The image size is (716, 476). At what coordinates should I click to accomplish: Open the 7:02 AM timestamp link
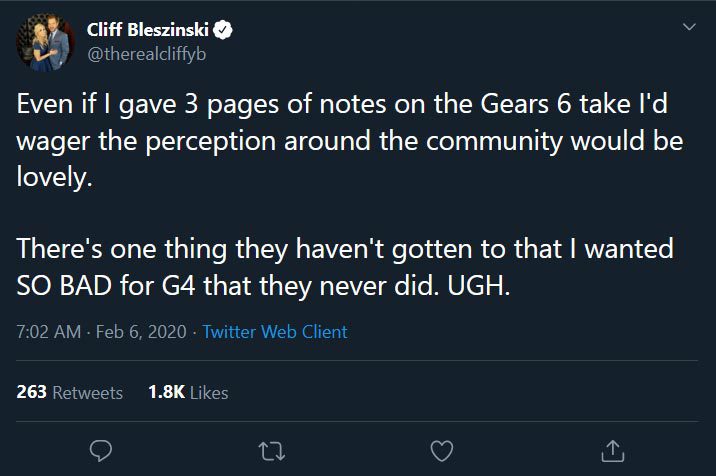pos(49,331)
